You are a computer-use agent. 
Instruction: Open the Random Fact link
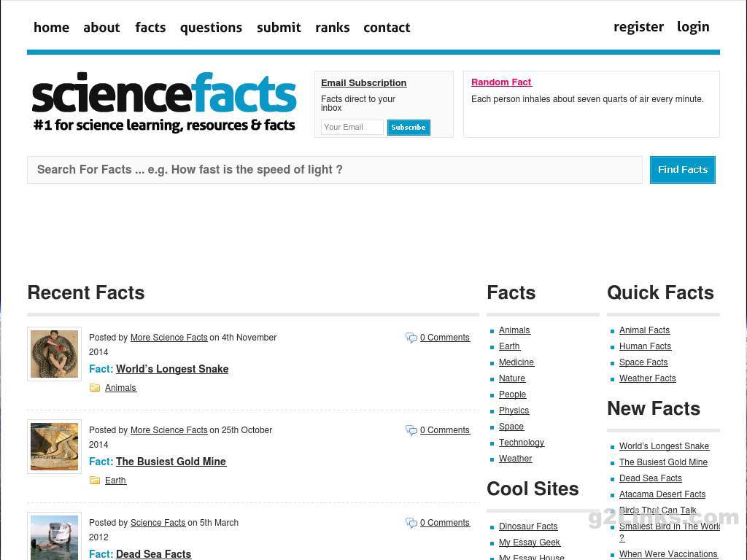pyautogui.click(x=501, y=82)
